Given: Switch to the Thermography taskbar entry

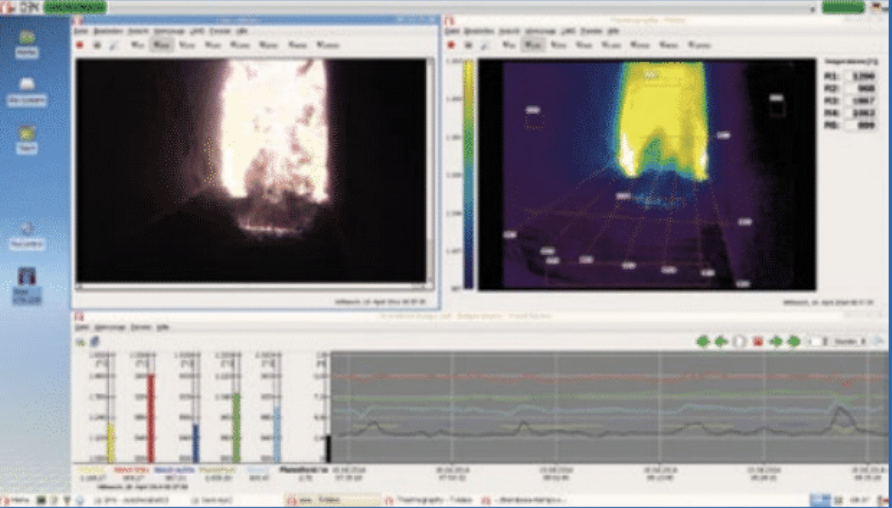Looking at the screenshot, I should point(430,500).
